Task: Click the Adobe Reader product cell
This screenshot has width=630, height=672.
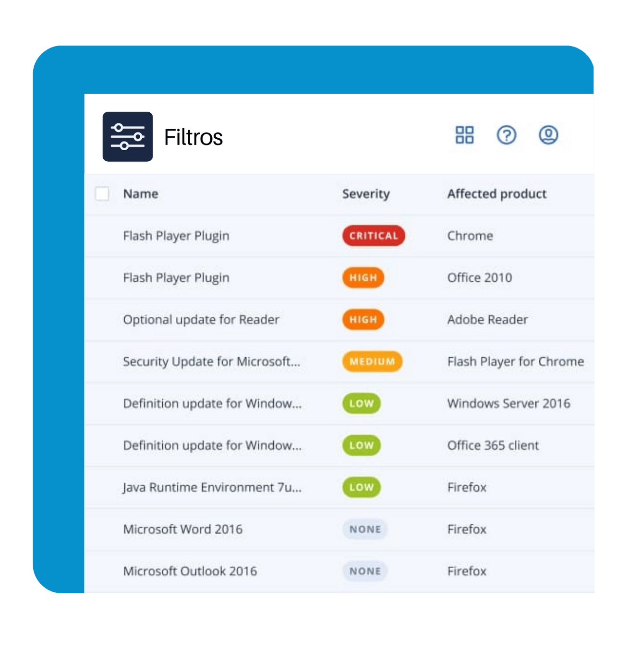Action: pos(487,320)
